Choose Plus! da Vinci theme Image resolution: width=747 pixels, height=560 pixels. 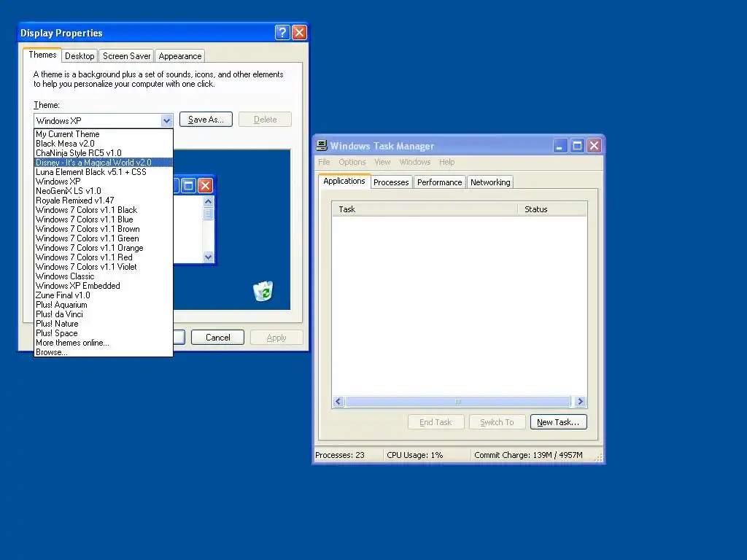[x=104, y=315]
